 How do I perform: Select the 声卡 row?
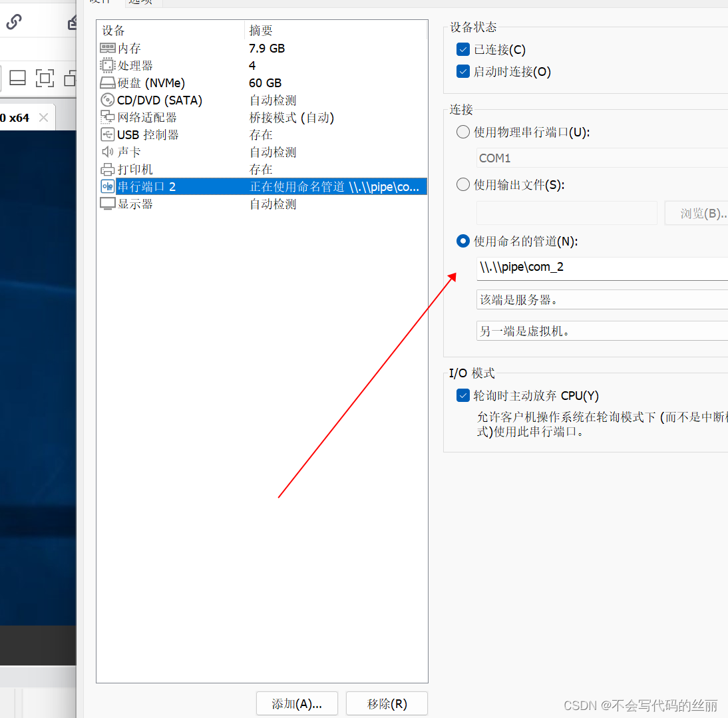tap(264, 152)
